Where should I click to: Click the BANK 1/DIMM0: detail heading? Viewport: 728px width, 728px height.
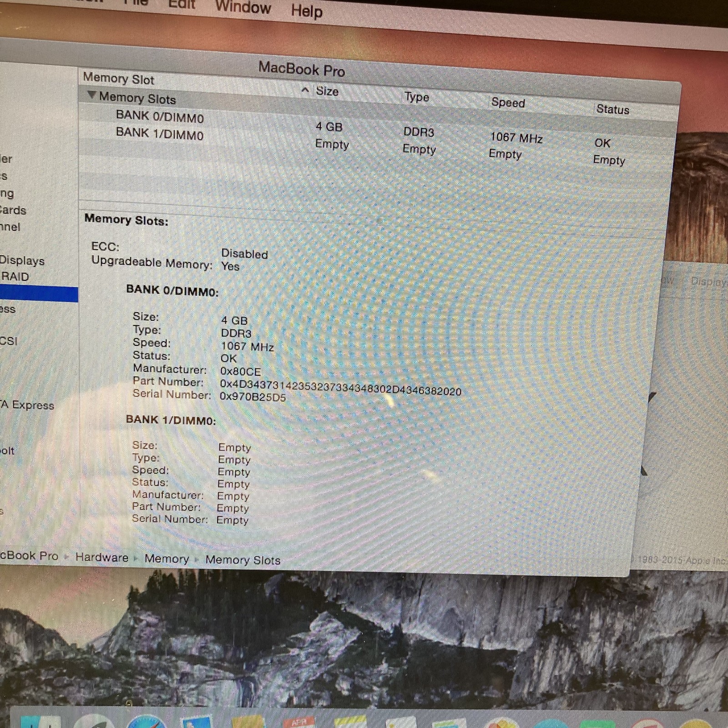[x=171, y=420]
